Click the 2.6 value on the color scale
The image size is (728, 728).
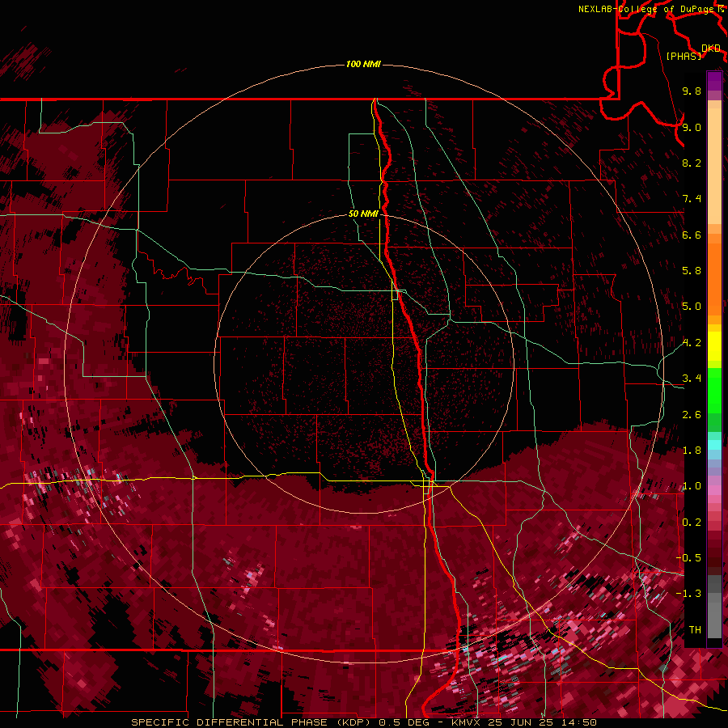(x=692, y=415)
